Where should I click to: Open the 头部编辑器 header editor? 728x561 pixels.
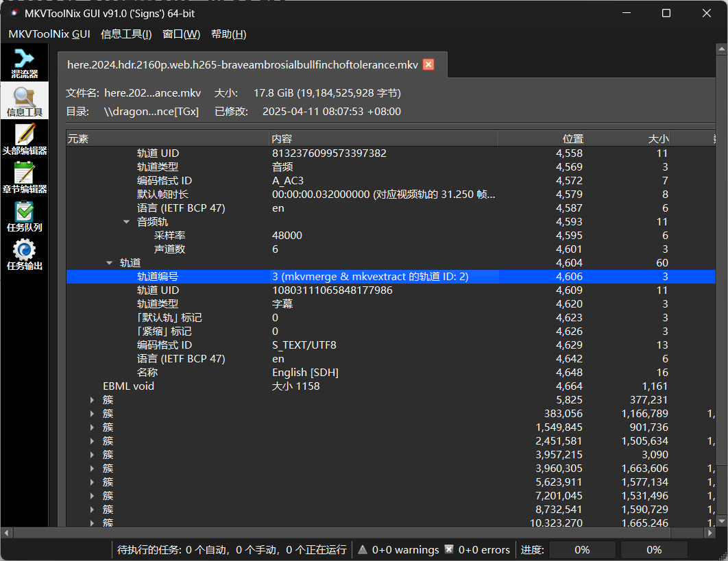coord(24,139)
